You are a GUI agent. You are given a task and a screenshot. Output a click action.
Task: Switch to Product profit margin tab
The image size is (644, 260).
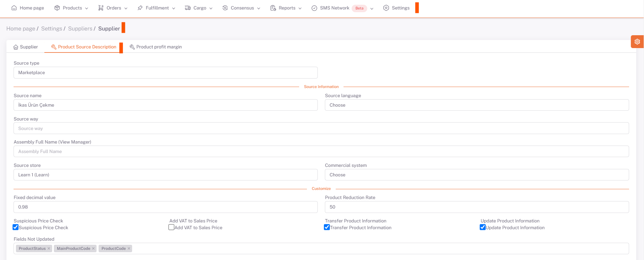click(156, 47)
